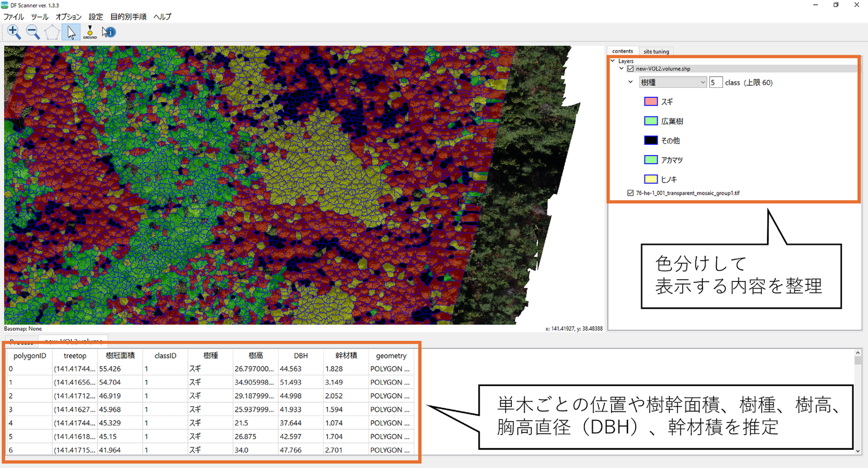Collapse the 樹種 class legend expander

[x=631, y=82]
